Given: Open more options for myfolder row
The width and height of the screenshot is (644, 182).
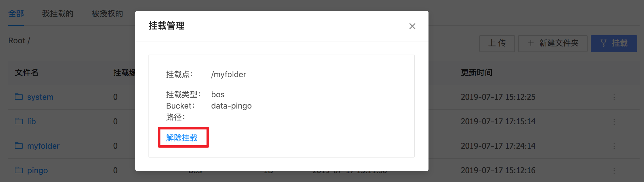Looking at the screenshot, I should point(614,146).
